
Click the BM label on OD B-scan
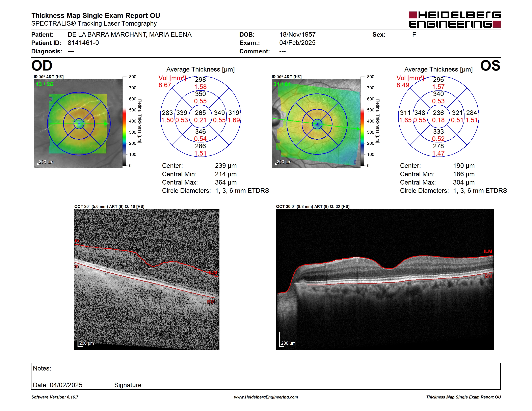pyautogui.click(x=211, y=302)
